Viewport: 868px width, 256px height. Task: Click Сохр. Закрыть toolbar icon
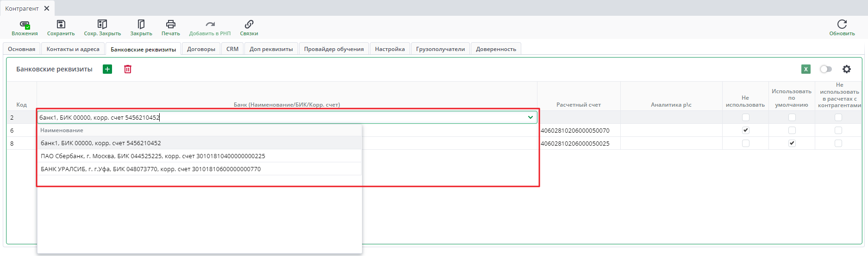tap(102, 25)
